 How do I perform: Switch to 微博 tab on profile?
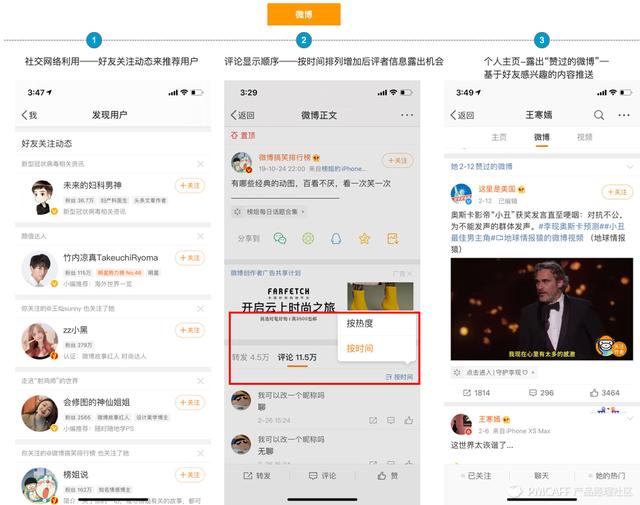pyautogui.click(x=542, y=137)
